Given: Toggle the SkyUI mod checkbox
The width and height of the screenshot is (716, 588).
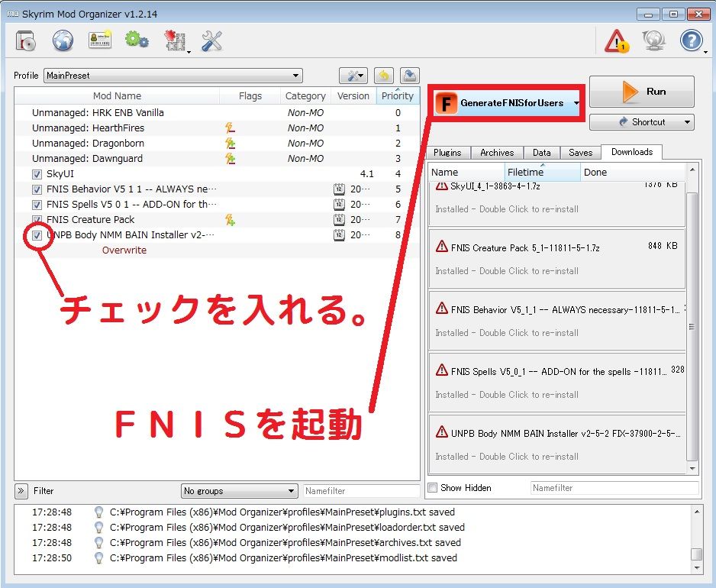Looking at the screenshot, I should [37, 174].
